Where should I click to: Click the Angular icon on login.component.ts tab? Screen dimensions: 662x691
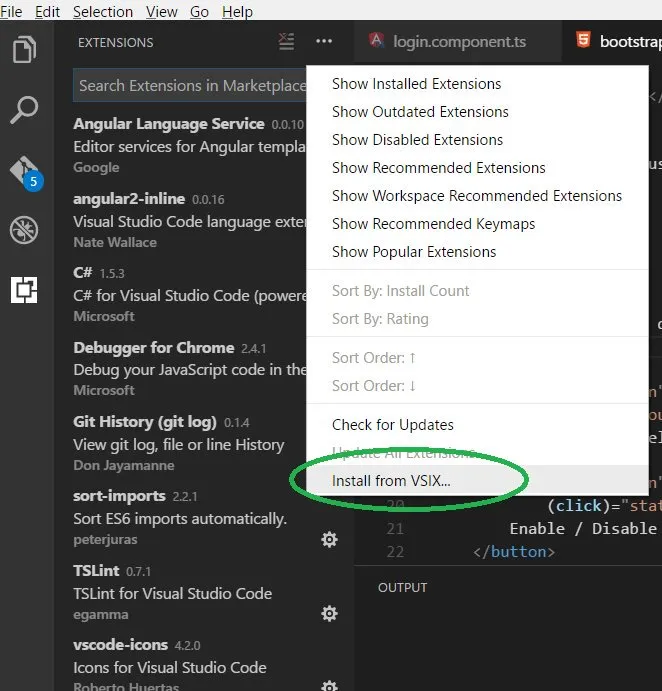point(377,41)
